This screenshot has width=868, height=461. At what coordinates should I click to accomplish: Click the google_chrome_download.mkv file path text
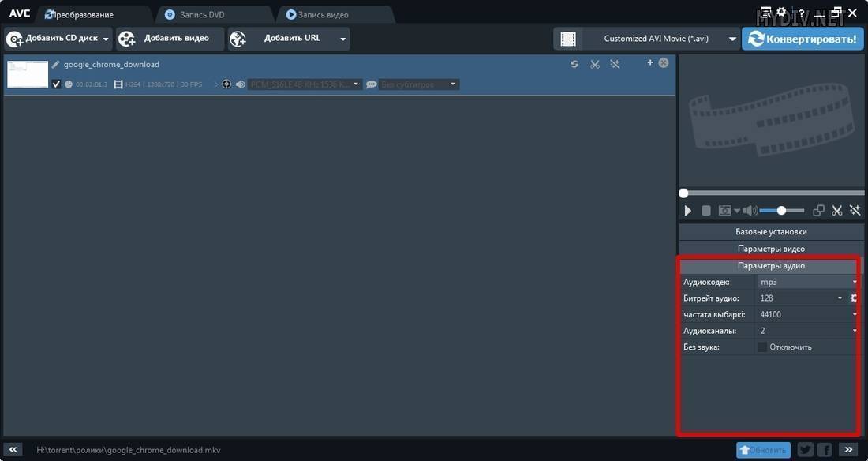coord(129,450)
